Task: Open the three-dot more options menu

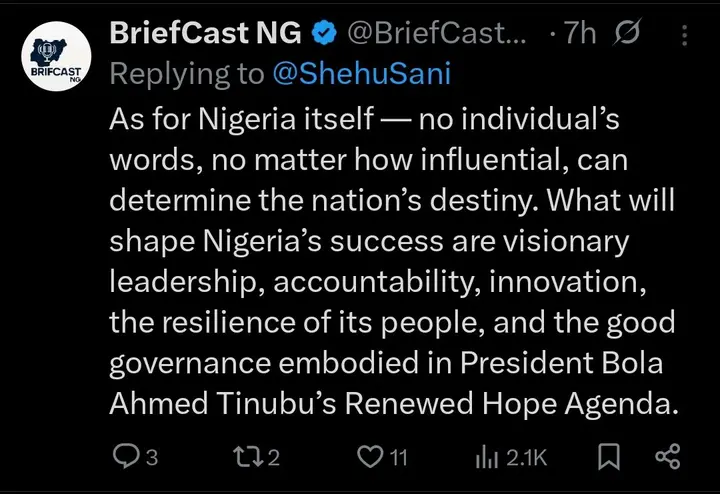Action: [684, 35]
